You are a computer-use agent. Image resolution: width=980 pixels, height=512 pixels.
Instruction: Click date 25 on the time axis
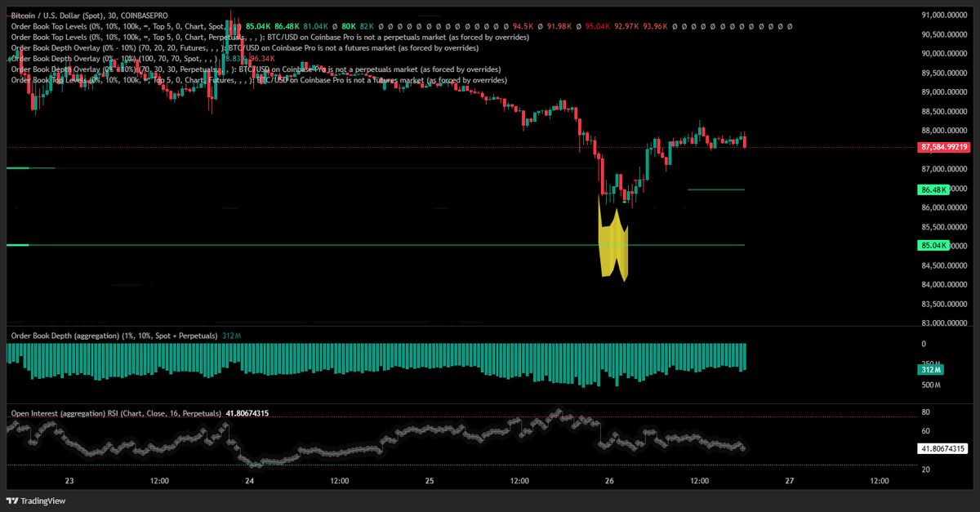430,481
